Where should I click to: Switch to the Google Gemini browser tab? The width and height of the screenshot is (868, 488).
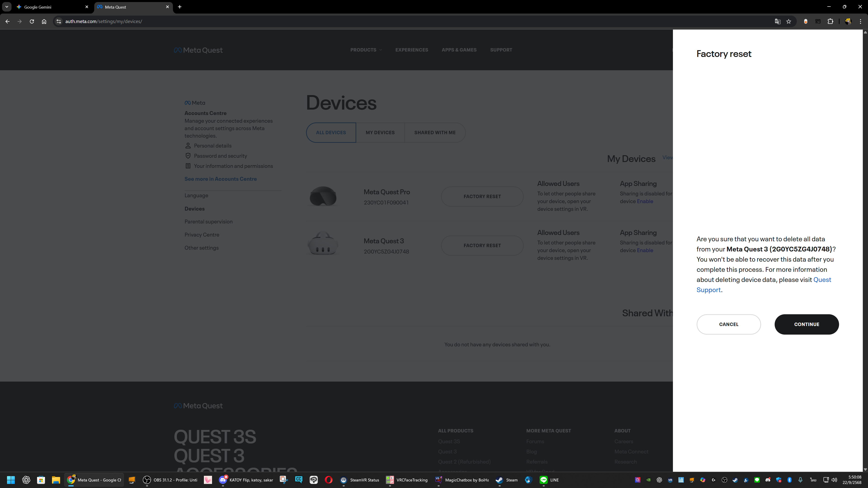point(52,7)
